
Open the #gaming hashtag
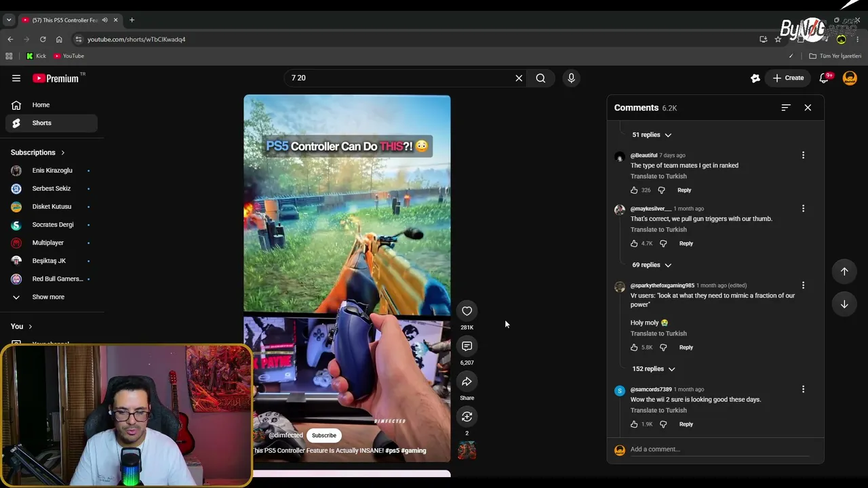[414, 451]
